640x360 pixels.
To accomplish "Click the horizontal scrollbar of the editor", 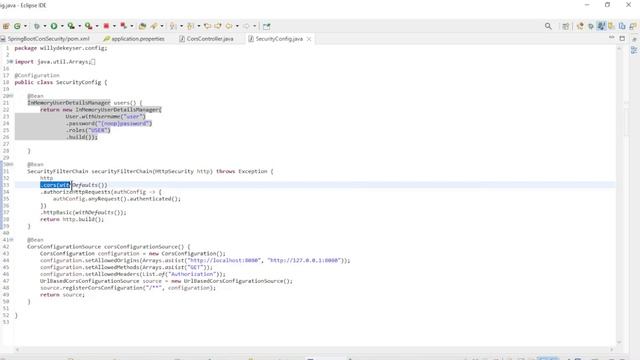I will pyautogui.click(x=314, y=349).
